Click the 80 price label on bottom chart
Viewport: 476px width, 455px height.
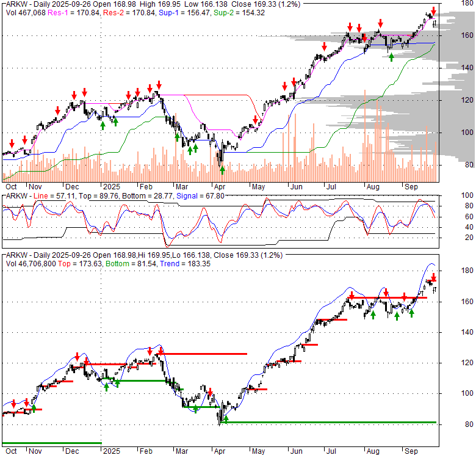(x=469, y=424)
